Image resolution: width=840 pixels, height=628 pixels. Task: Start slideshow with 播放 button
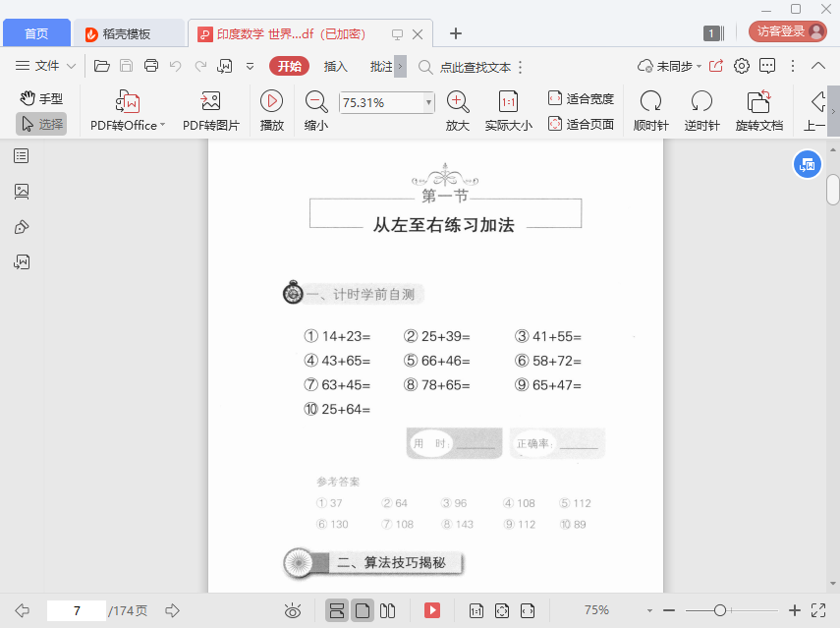click(x=271, y=111)
